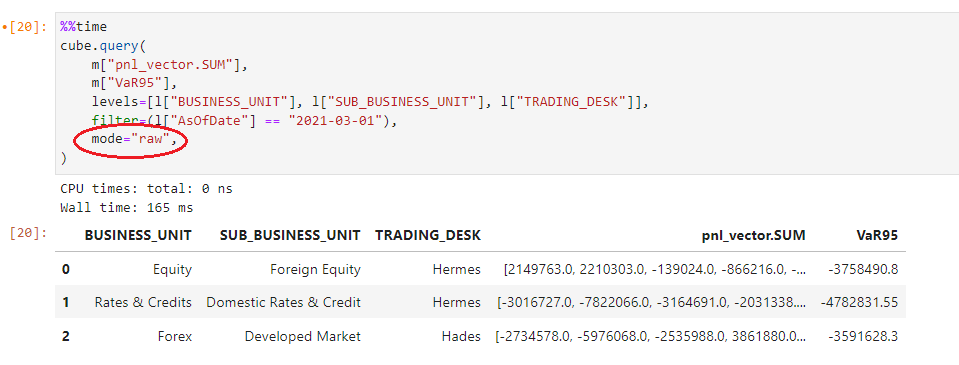Click the TRADING_DESK column header
The height and width of the screenshot is (365, 959).
[428, 235]
